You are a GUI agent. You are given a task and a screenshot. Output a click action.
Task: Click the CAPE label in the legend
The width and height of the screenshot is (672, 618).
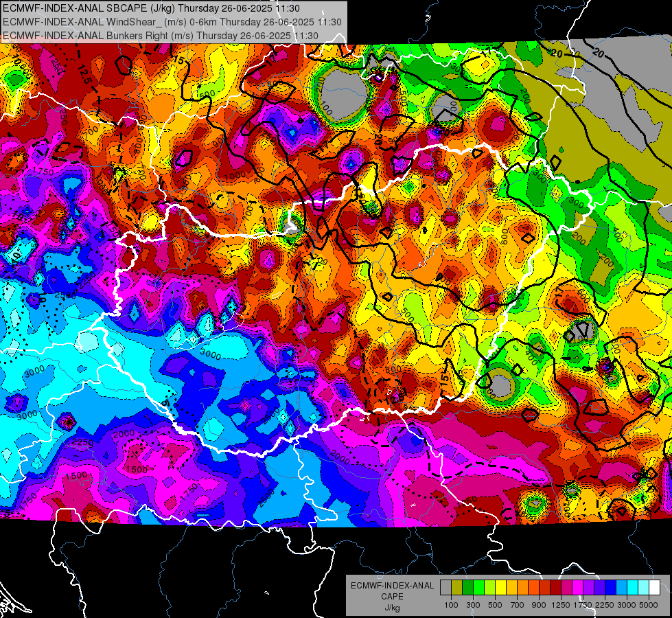tap(392, 596)
